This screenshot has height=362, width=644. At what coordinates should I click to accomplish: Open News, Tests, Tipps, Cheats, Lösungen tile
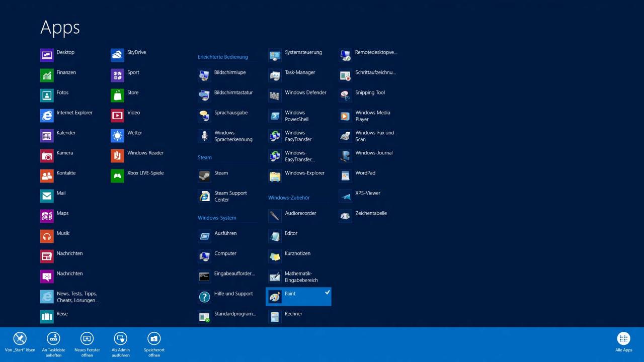[70, 297]
